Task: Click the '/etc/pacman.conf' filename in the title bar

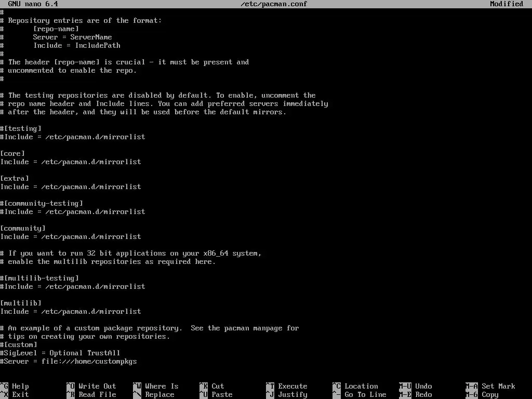Action: click(x=274, y=4)
